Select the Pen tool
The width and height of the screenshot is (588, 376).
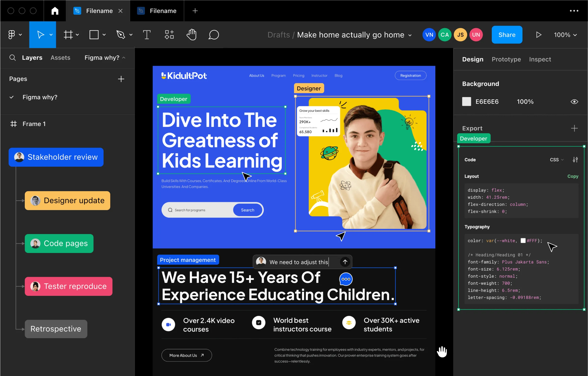(x=121, y=35)
